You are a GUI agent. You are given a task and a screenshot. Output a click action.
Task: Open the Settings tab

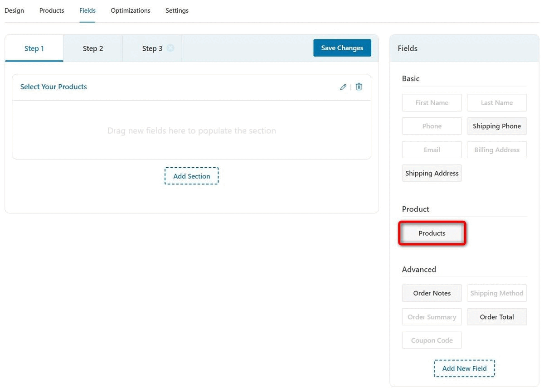(x=177, y=10)
